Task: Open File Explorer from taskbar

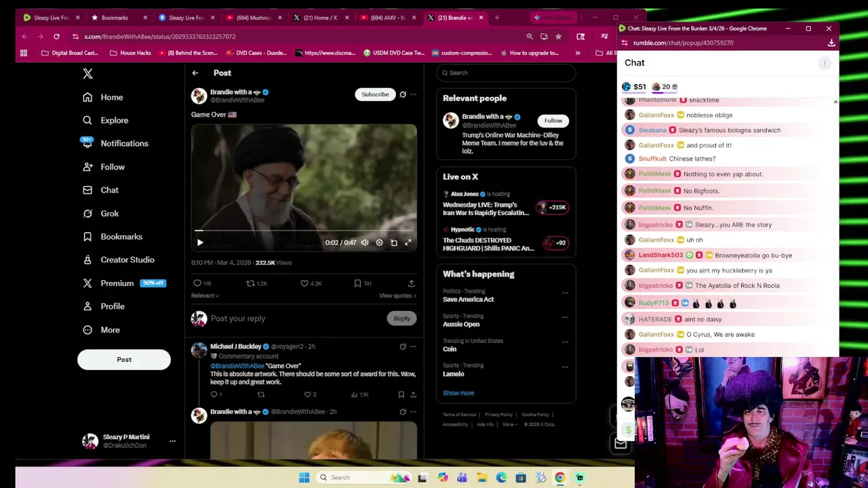Action: (x=481, y=478)
